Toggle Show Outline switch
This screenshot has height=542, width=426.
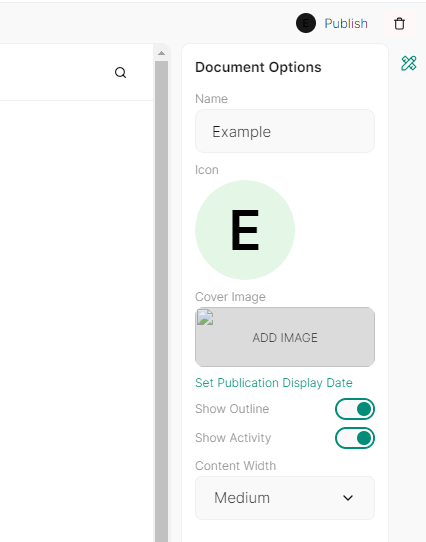tap(355, 409)
